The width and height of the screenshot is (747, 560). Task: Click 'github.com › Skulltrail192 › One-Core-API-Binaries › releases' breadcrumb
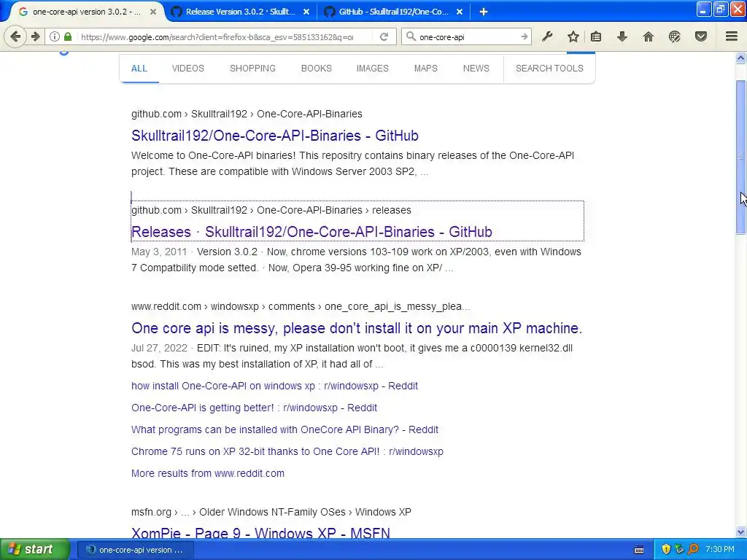[x=271, y=211]
